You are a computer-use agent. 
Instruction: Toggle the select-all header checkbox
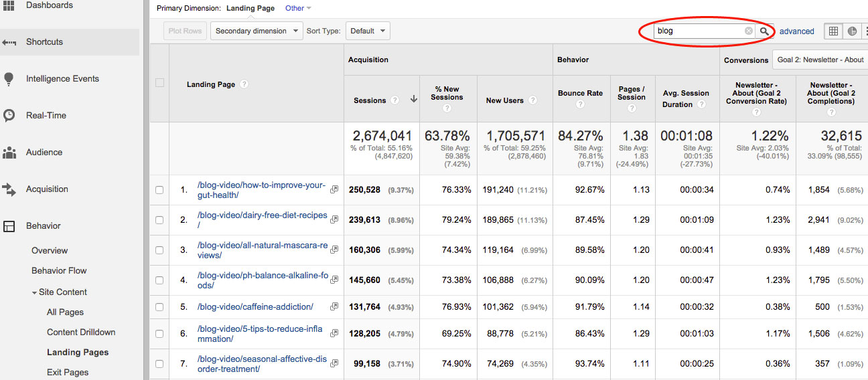159,83
